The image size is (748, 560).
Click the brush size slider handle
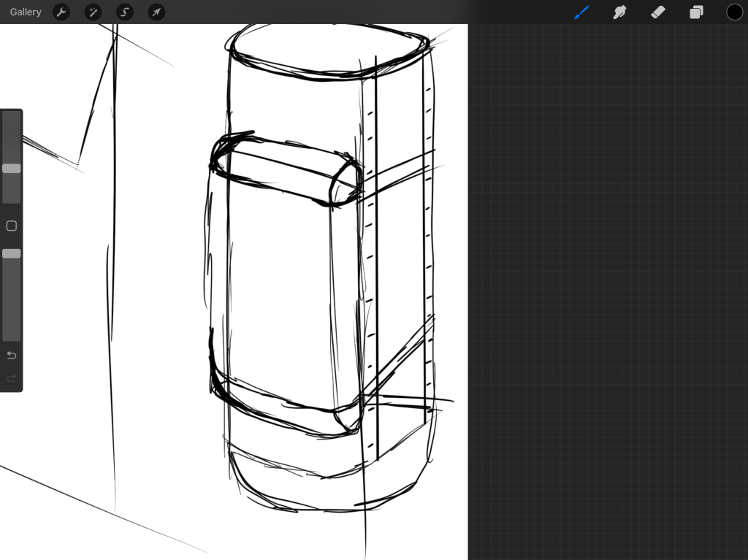(x=12, y=169)
